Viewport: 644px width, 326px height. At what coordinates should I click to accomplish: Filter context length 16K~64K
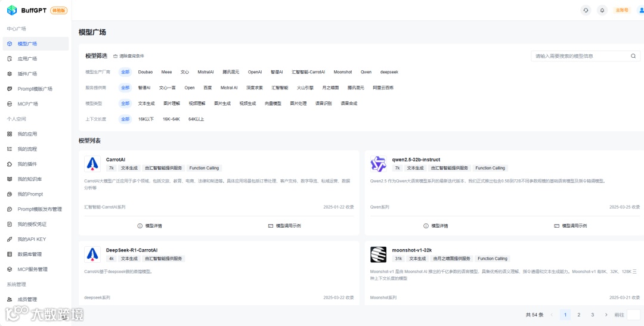pos(171,119)
